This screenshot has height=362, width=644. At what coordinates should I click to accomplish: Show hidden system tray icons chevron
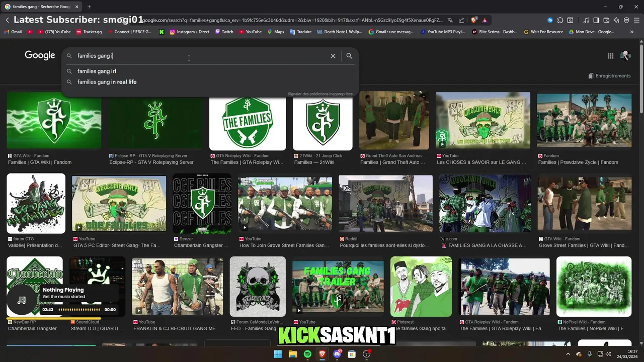click(568, 354)
